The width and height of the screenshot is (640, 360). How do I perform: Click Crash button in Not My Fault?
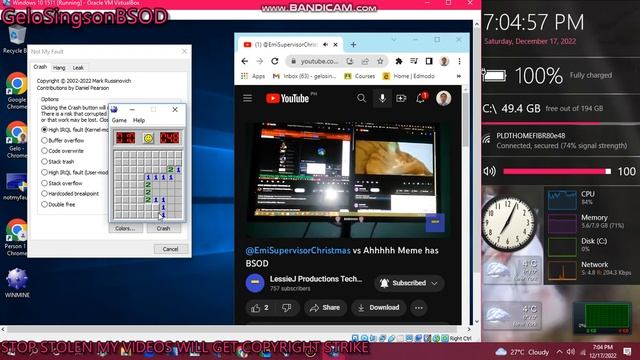click(x=163, y=229)
